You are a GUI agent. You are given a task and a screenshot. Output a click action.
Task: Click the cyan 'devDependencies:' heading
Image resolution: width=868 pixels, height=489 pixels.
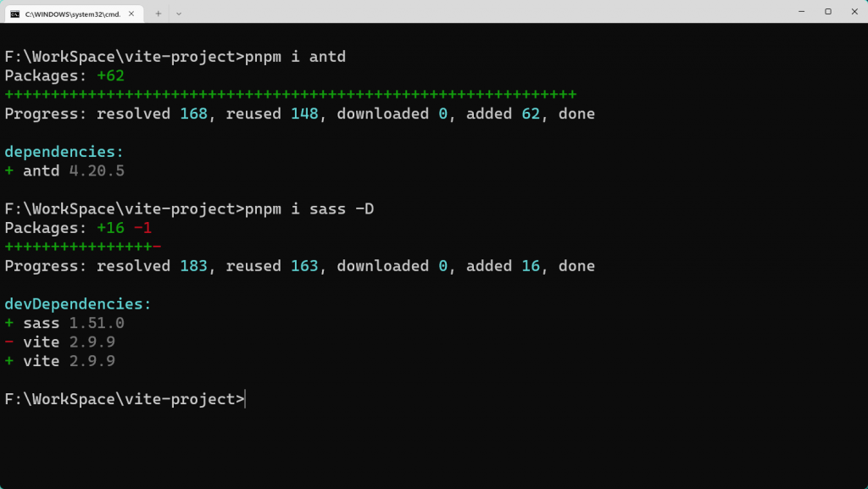[x=77, y=303]
